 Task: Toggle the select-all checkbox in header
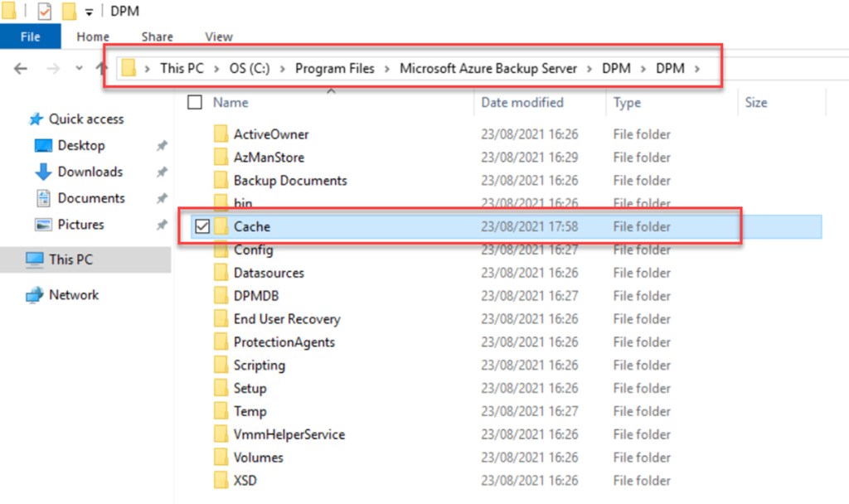click(195, 103)
